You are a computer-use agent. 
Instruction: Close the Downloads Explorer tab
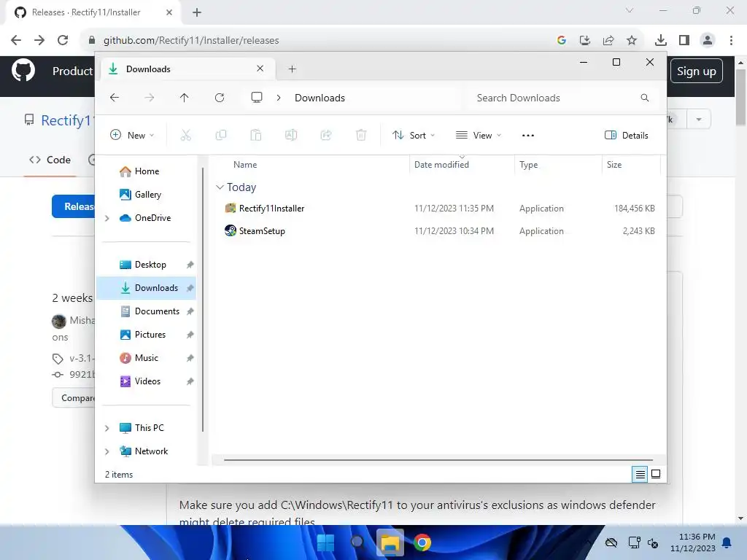point(260,69)
